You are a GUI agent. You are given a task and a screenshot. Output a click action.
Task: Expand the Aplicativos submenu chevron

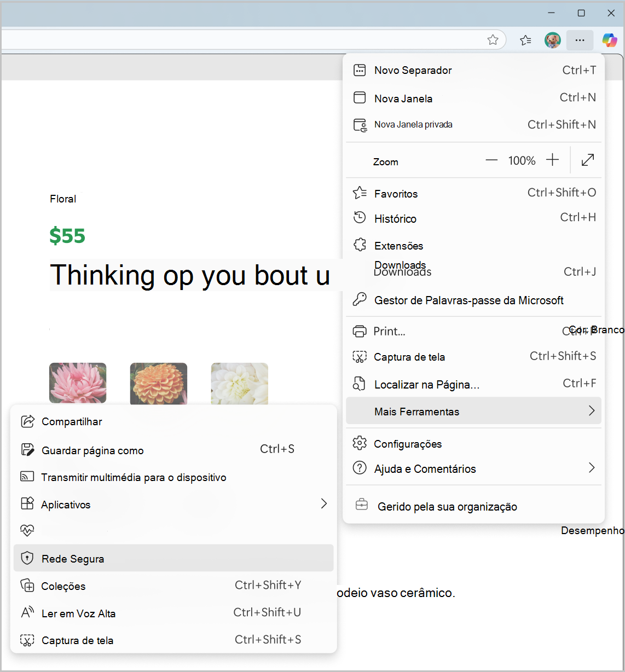click(x=324, y=503)
